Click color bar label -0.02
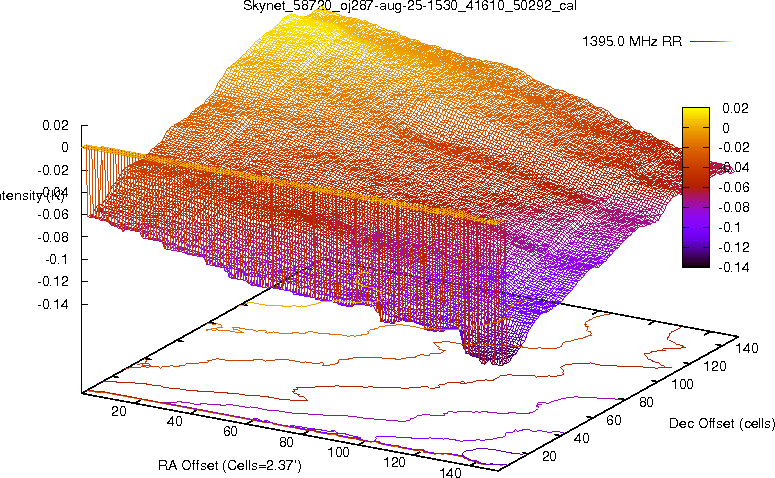 [x=733, y=147]
